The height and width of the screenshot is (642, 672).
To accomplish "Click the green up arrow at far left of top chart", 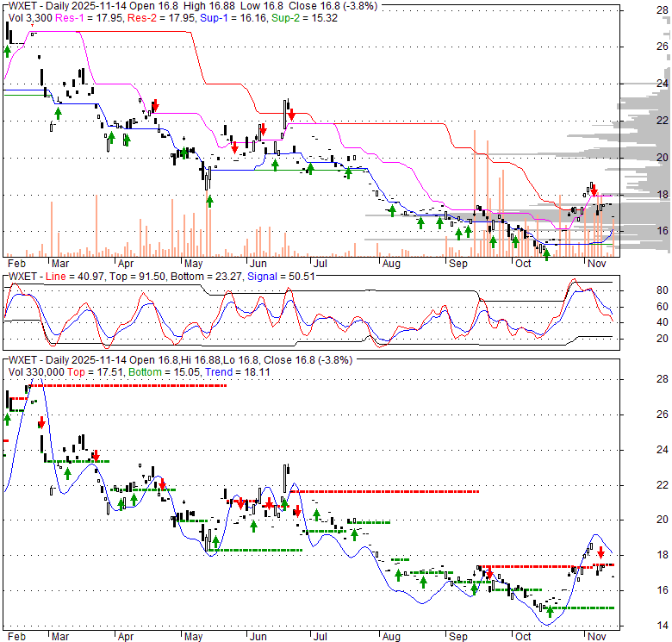I will [x=8, y=51].
